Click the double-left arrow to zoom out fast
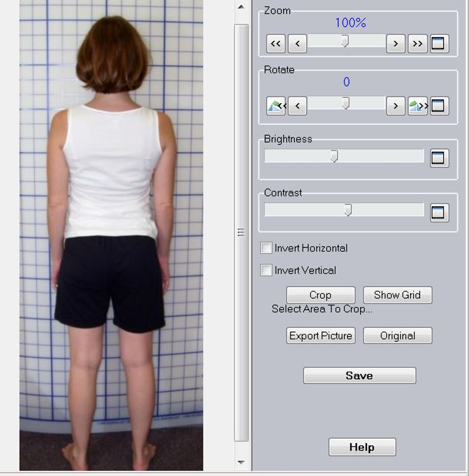The width and height of the screenshot is (469, 476). coord(275,44)
